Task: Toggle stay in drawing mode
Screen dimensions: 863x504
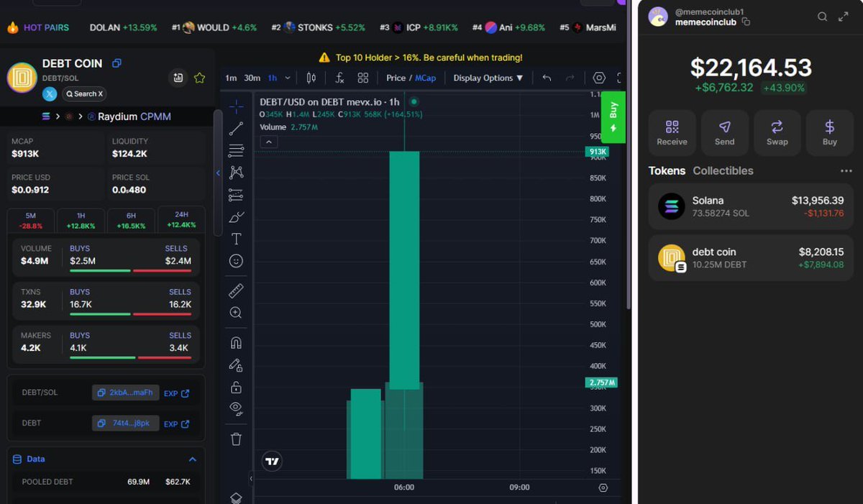Action: [236, 365]
